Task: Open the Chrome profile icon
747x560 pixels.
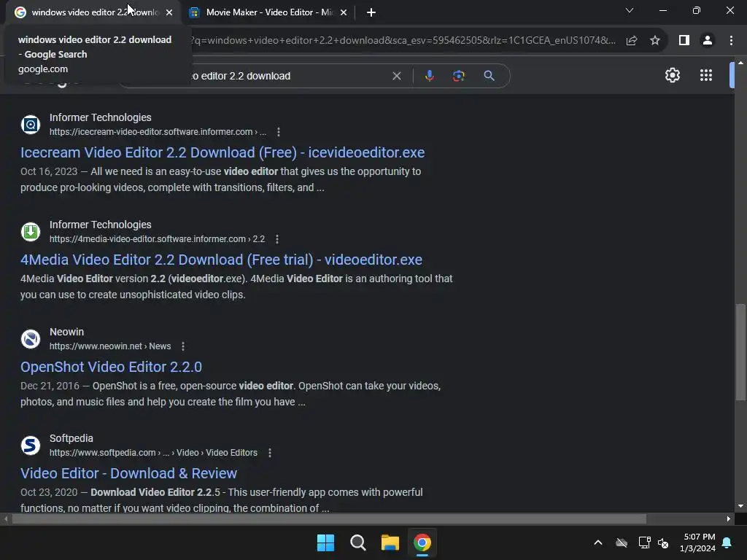Action: [x=708, y=41]
